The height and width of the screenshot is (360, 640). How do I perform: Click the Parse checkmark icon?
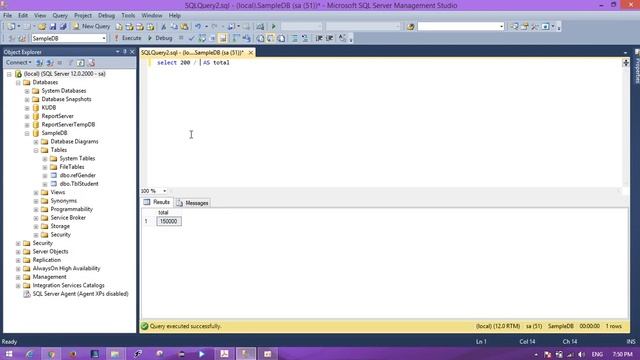pyautogui.click(x=191, y=38)
